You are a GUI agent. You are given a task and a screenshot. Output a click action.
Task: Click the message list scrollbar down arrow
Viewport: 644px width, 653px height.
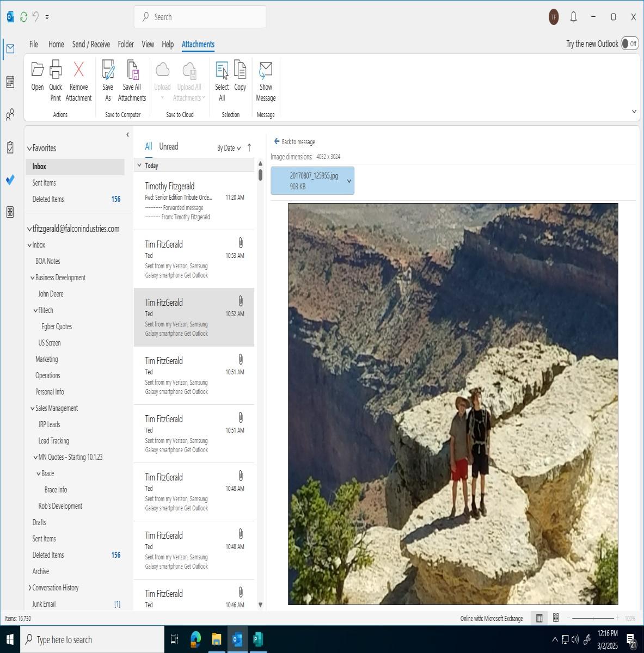click(x=260, y=605)
